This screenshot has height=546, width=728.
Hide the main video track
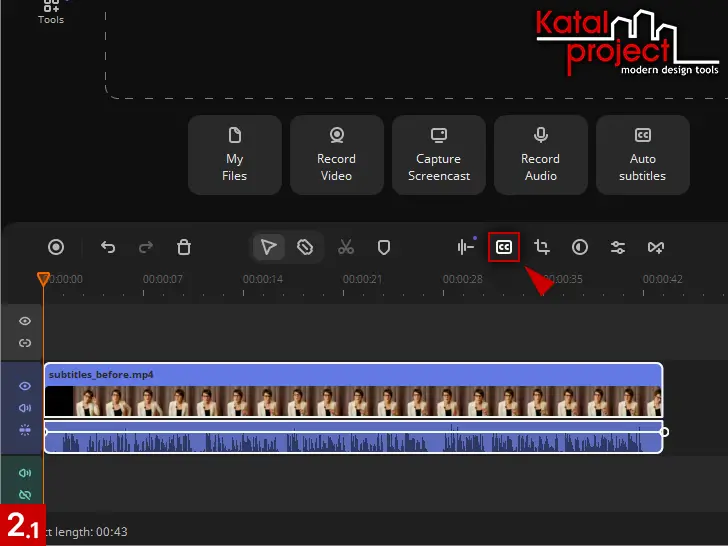click(x=25, y=386)
